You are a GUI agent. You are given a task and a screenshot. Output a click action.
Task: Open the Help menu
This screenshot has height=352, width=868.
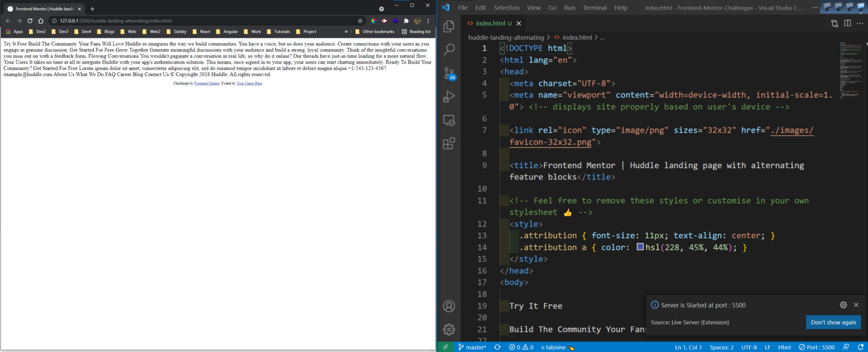click(x=621, y=8)
